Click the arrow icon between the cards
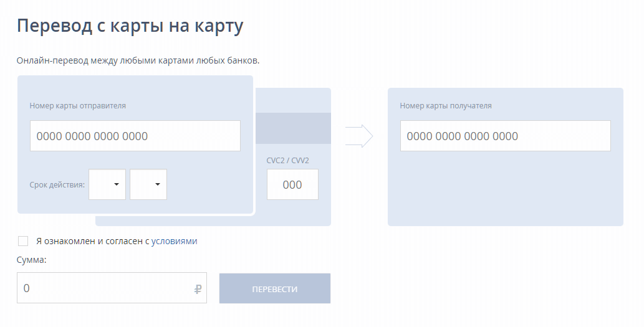Image resolution: width=644 pixels, height=327 pixels. (x=359, y=136)
